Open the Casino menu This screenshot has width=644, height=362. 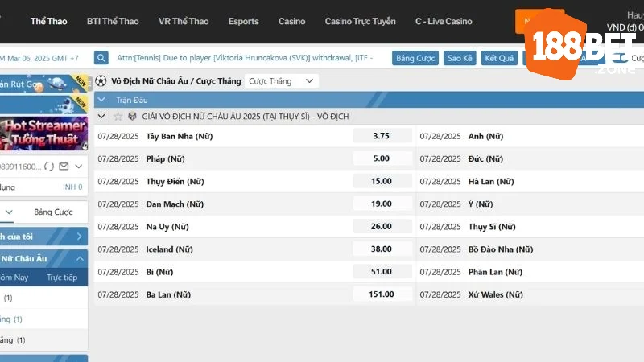(291, 22)
